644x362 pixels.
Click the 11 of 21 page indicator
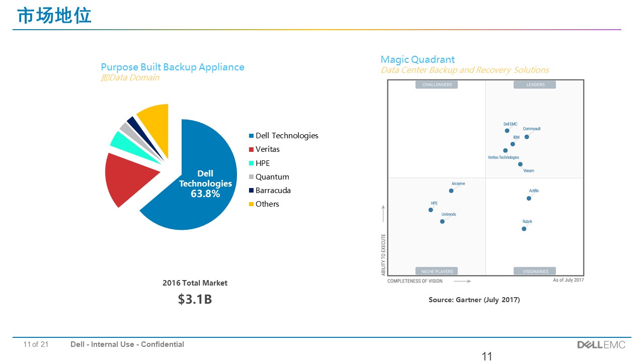[36, 344]
